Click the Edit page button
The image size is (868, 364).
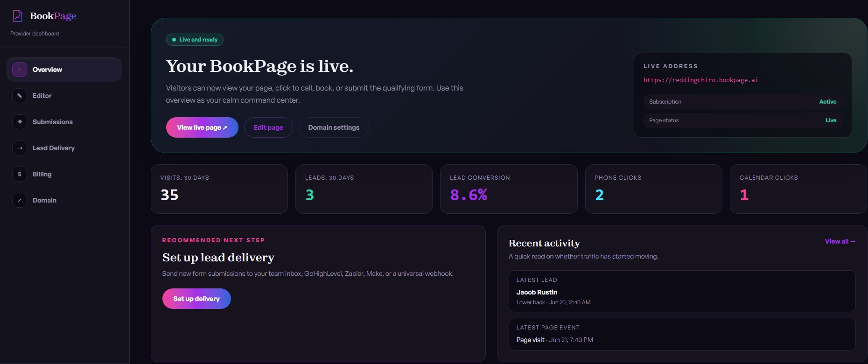click(268, 127)
